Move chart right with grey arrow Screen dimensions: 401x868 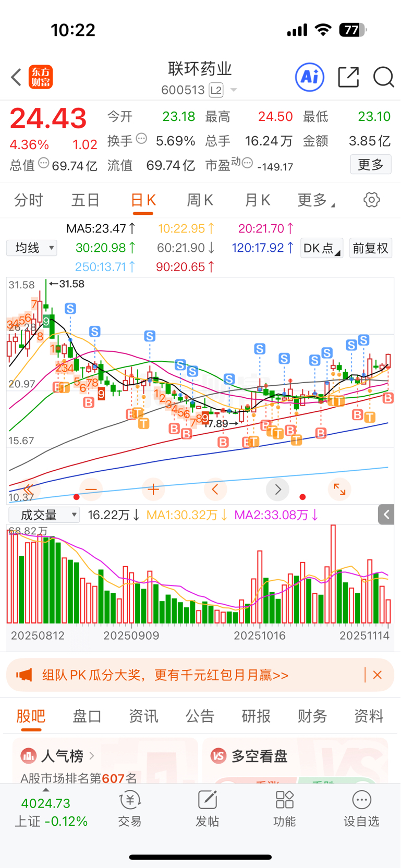277,490
